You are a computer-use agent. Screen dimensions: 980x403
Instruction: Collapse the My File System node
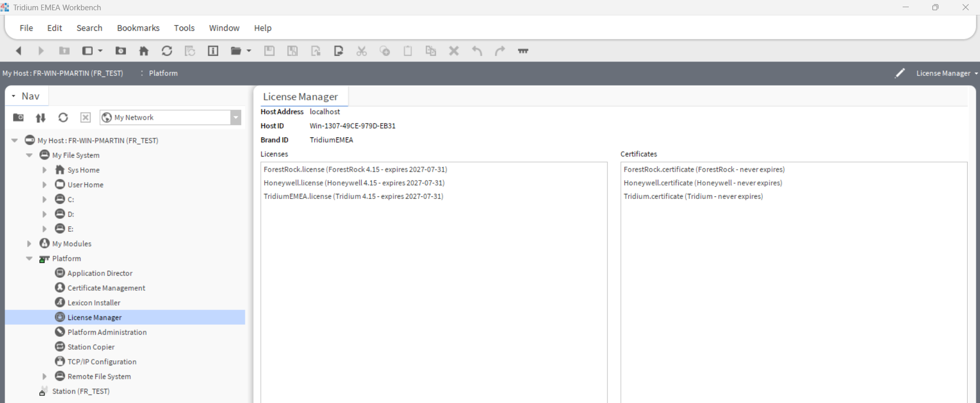coord(29,155)
